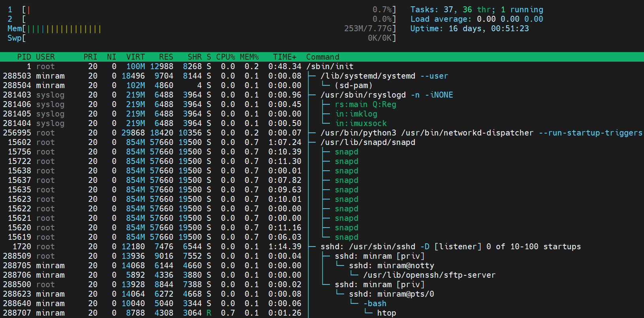
Task: Select the sshd listener process row
Action: [322, 246]
